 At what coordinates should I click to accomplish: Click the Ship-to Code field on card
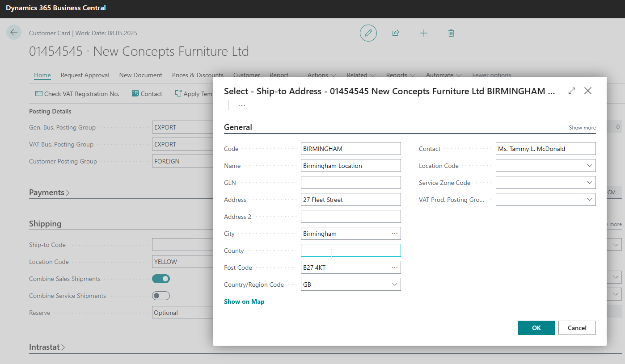(182, 245)
